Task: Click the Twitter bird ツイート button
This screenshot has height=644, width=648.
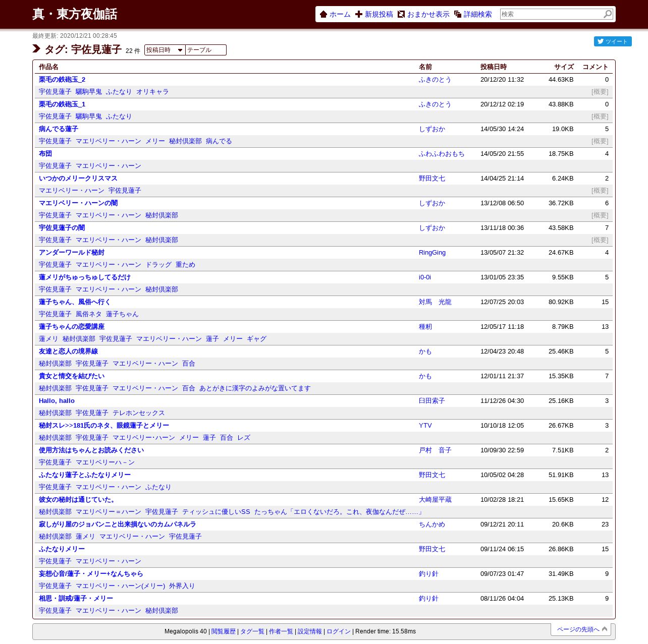Action: pyautogui.click(x=613, y=41)
